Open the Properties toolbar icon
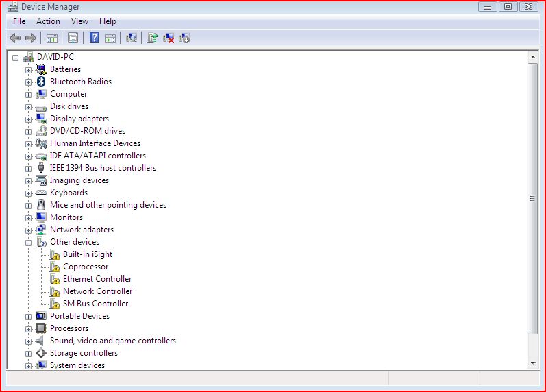This screenshot has width=546, height=392. pos(73,38)
